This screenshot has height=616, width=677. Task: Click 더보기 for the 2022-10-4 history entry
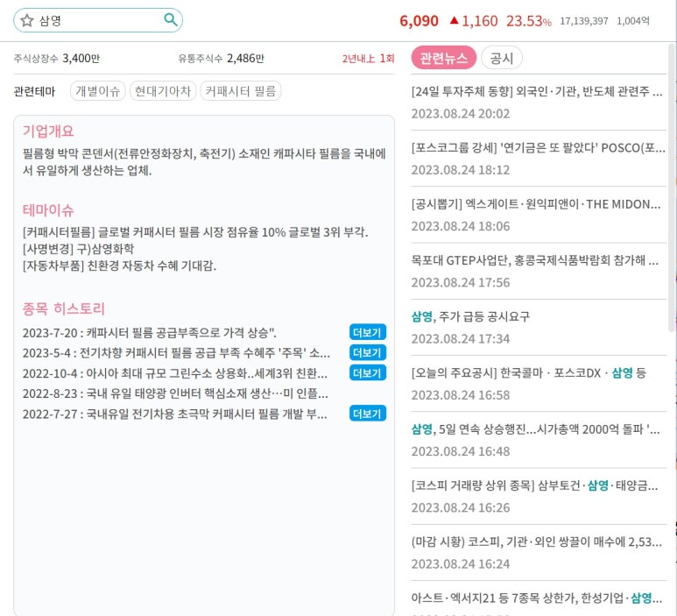pyautogui.click(x=368, y=372)
